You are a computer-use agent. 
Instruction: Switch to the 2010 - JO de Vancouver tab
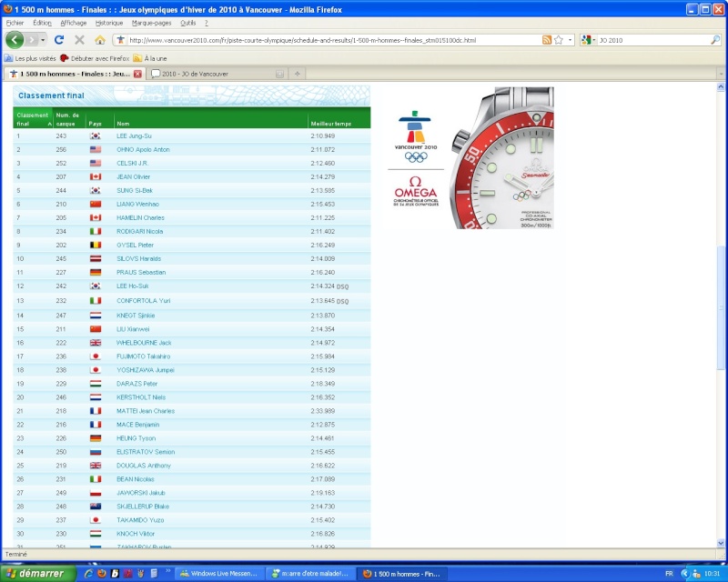(217, 74)
